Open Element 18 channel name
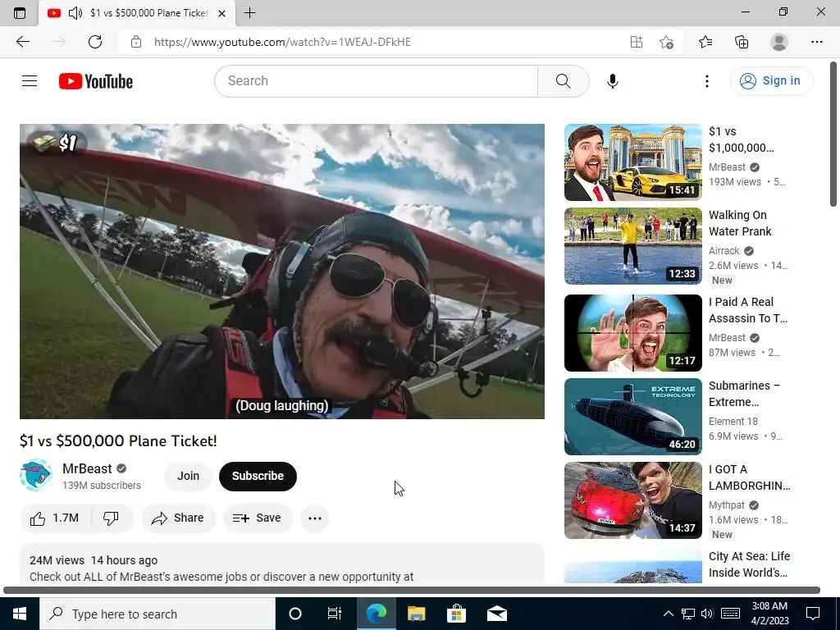840x630 pixels. point(733,421)
